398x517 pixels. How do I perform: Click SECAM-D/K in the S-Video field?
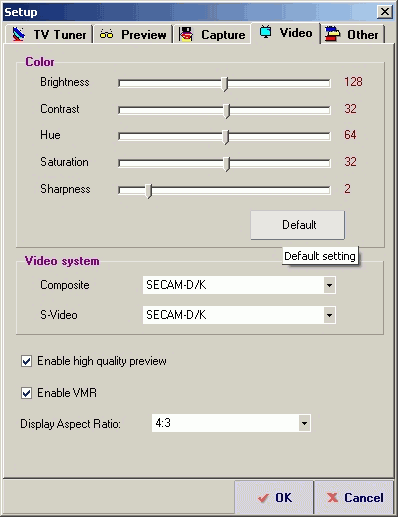(x=176, y=315)
